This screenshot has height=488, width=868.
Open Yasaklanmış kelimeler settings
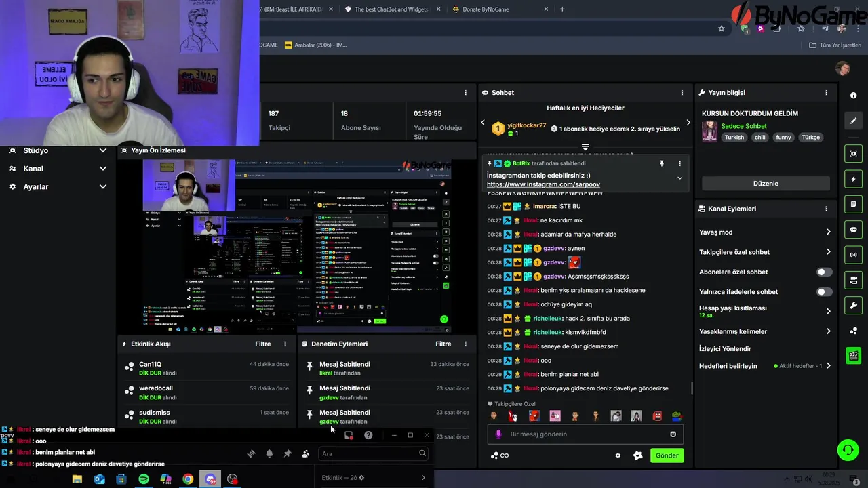828,331
